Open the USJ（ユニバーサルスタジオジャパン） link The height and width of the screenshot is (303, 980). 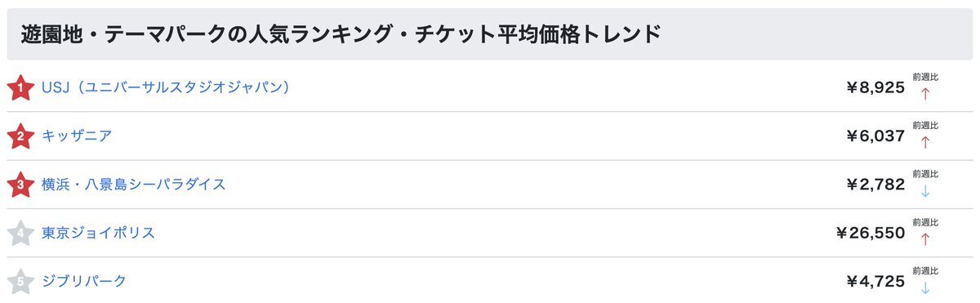click(167, 87)
